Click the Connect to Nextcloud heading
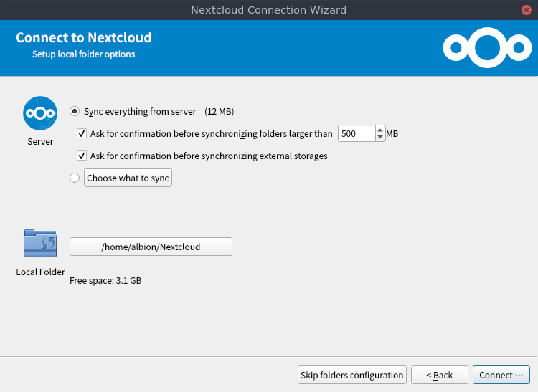538x392 pixels. tap(84, 37)
